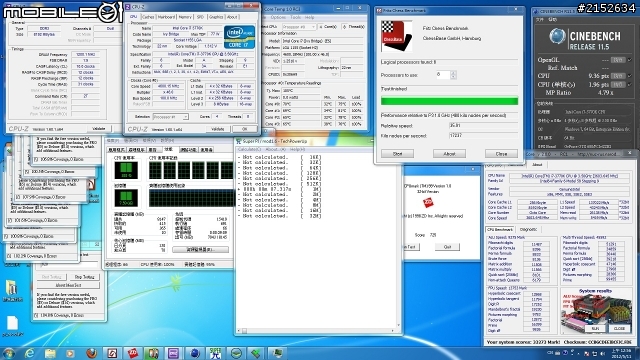
Task: Open the folder icon on the desktop
Action: (x=11, y=288)
